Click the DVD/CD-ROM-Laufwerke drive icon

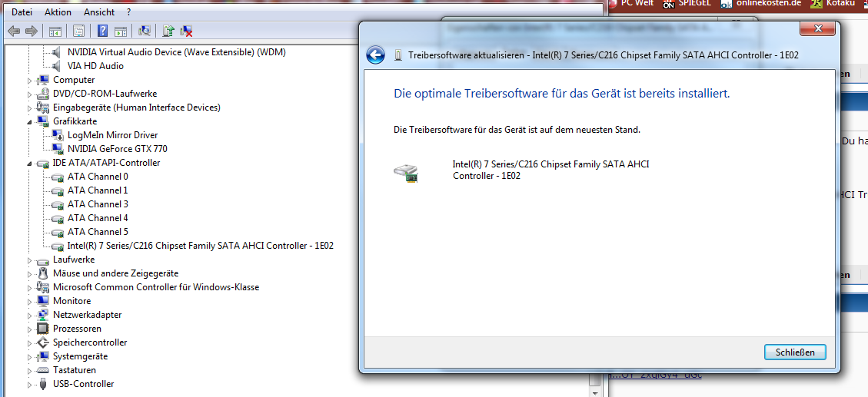pos(43,94)
